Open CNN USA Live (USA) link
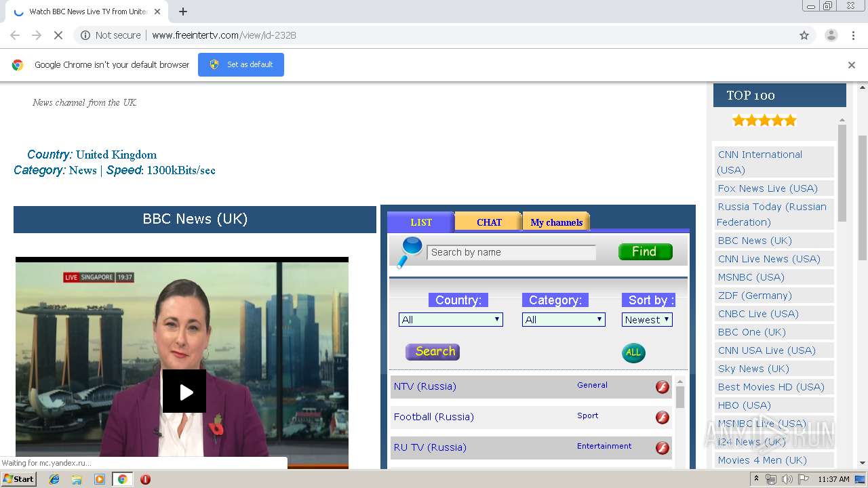Image resolution: width=868 pixels, height=488 pixels. pyautogui.click(x=766, y=350)
